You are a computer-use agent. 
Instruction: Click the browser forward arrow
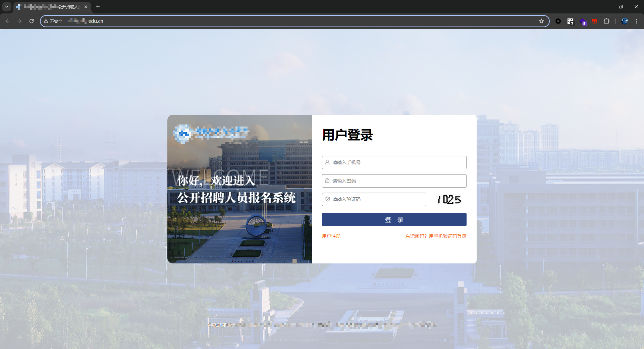19,21
